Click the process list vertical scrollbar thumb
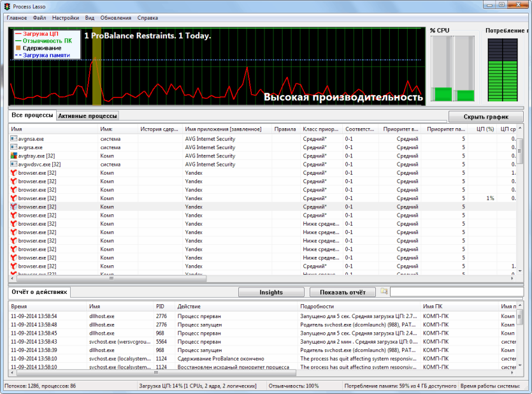 (520, 151)
